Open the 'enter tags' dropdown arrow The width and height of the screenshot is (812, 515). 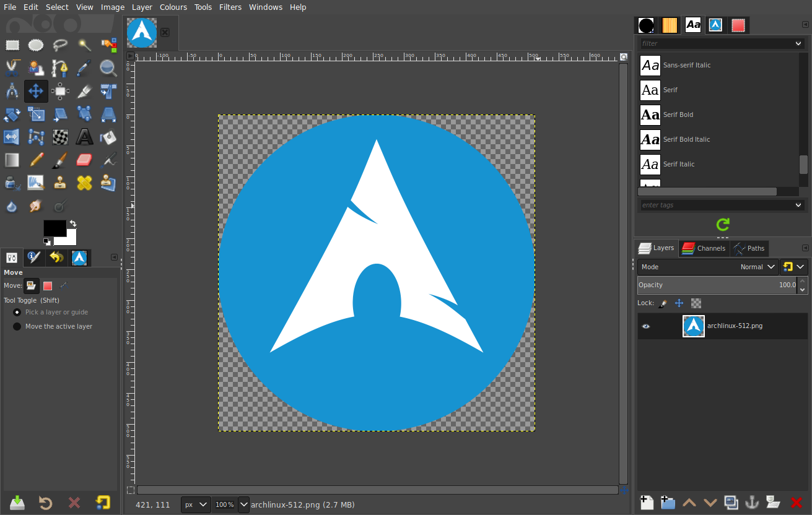click(x=798, y=205)
